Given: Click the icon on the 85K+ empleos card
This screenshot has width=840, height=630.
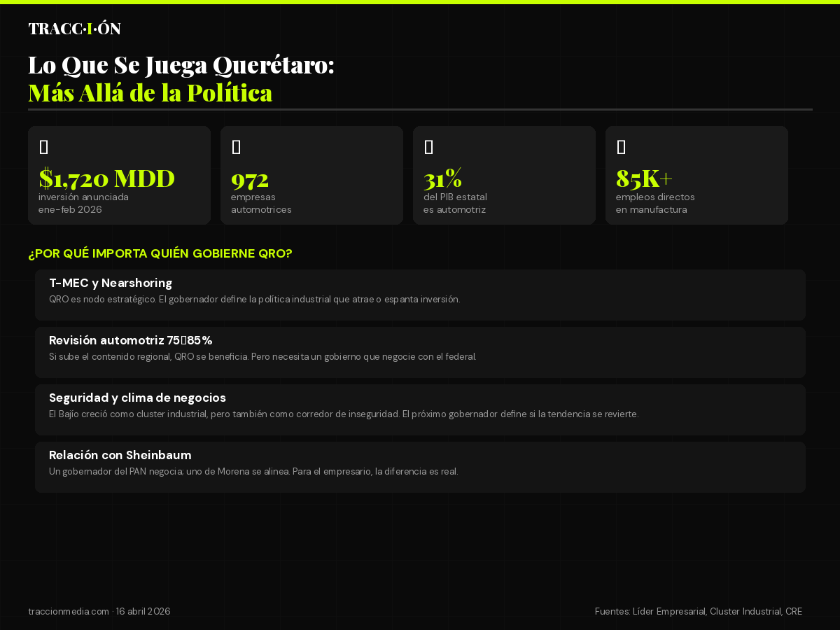Looking at the screenshot, I should click(620, 146).
